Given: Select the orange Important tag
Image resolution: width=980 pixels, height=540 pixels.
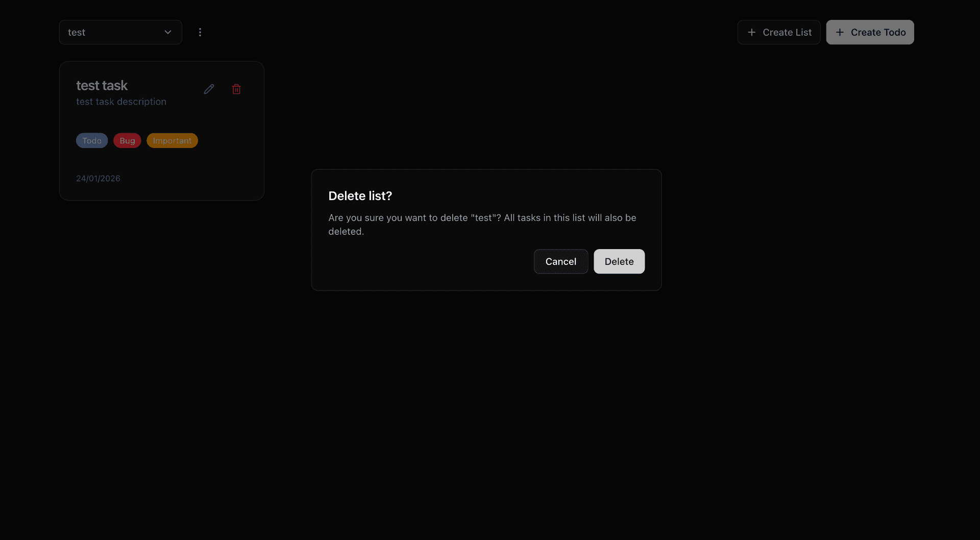Looking at the screenshot, I should point(172,140).
